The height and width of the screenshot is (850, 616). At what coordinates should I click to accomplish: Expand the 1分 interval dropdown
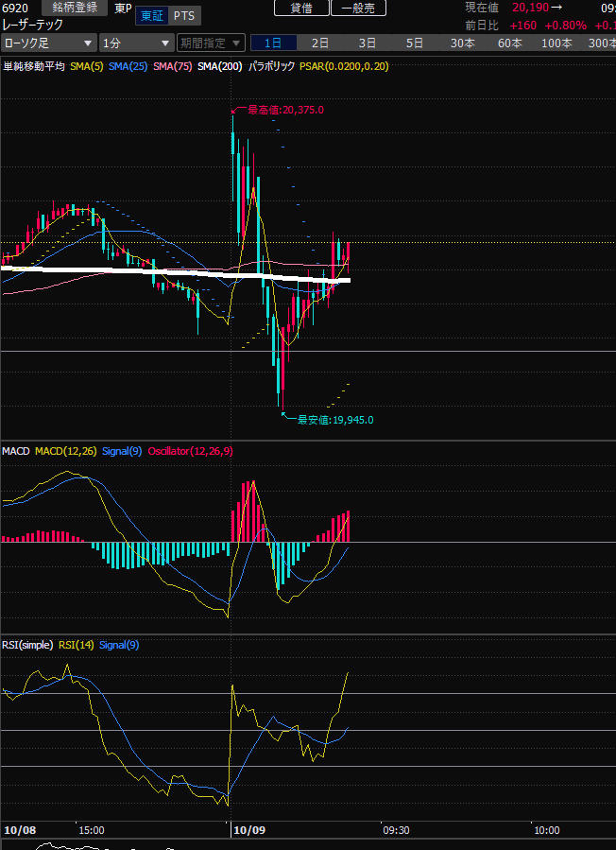pos(136,43)
